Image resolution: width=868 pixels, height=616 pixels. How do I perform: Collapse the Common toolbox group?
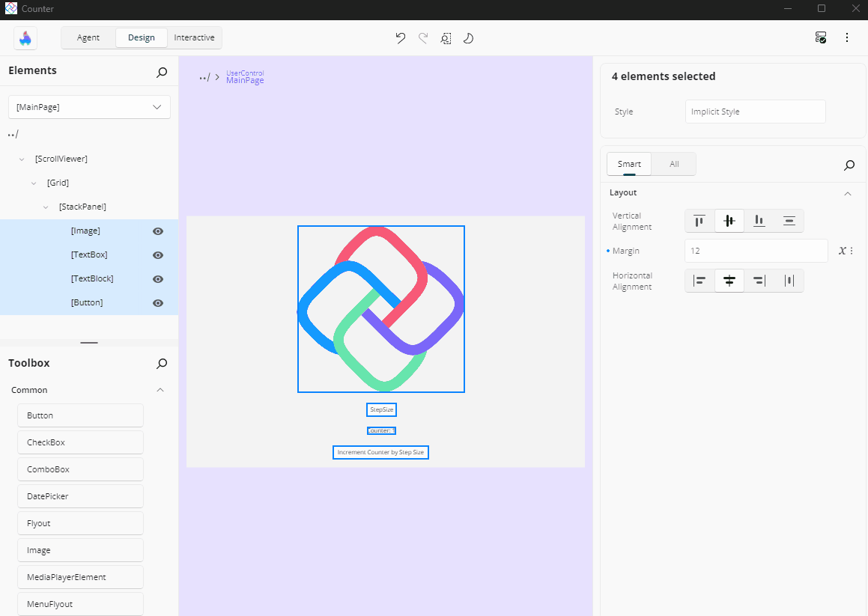[160, 390]
